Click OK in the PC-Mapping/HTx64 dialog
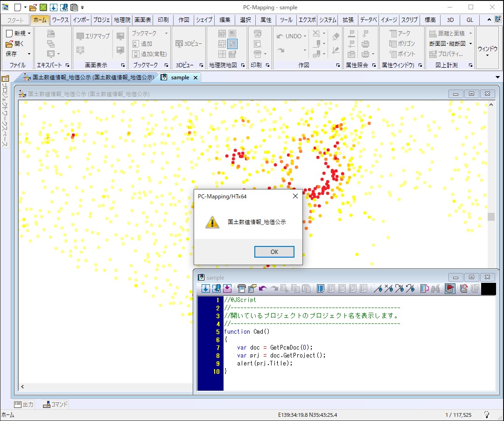Image resolution: width=504 pixels, height=421 pixels. [274, 252]
